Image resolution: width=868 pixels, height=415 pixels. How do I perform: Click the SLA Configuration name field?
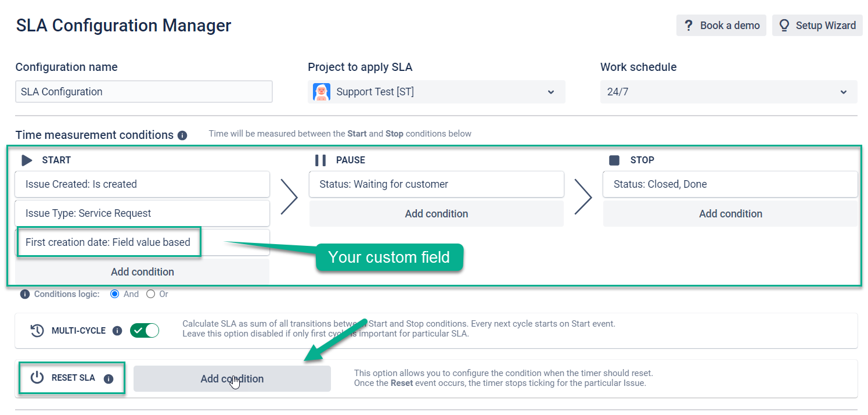point(143,91)
